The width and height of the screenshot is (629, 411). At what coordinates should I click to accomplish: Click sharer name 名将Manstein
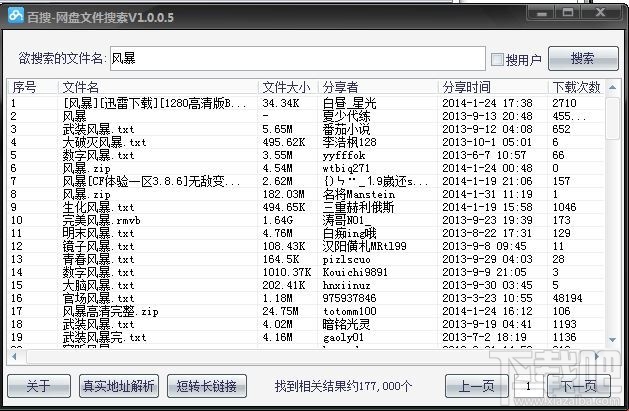(359, 194)
